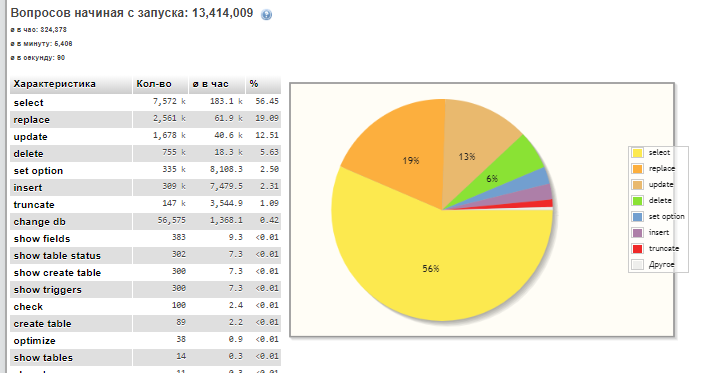714x373 pixels.
Task: Select the 'update' row label
Action: (x=31, y=137)
